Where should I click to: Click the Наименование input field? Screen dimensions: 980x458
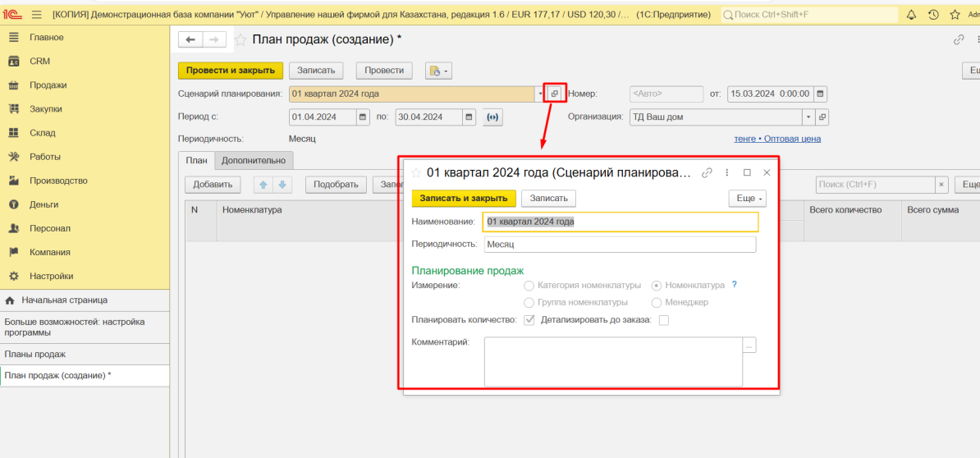pyautogui.click(x=621, y=222)
